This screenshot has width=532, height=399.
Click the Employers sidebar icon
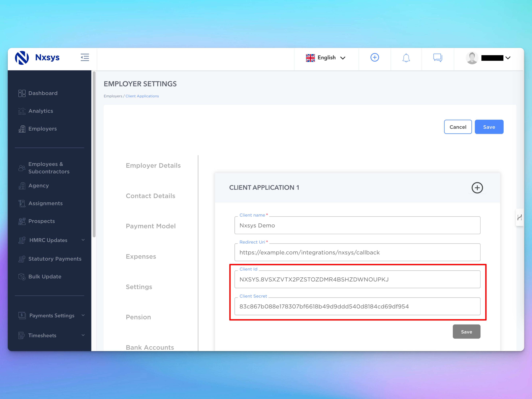22,129
